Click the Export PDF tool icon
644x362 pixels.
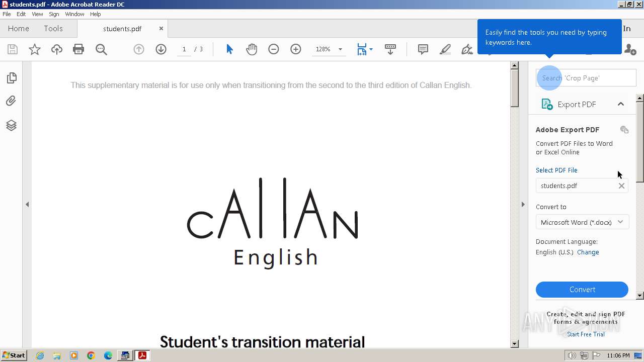pyautogui.click(x=547, y=104)
